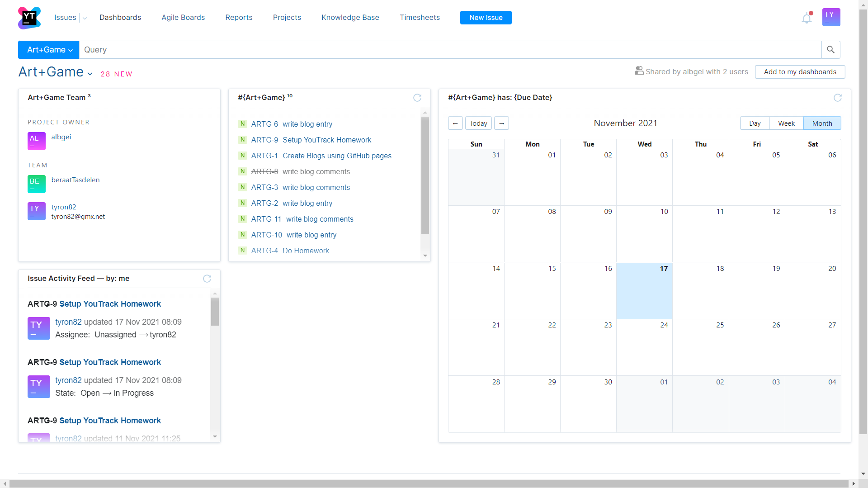
Task: Open beraatTasdelen's profile link
Action: [x=75, y=180]
